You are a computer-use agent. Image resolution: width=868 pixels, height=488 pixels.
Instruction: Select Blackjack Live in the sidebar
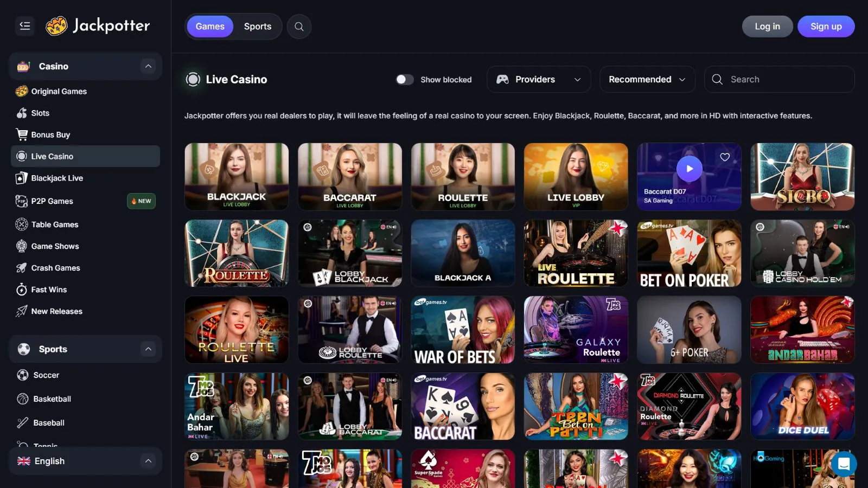point(57,178)
